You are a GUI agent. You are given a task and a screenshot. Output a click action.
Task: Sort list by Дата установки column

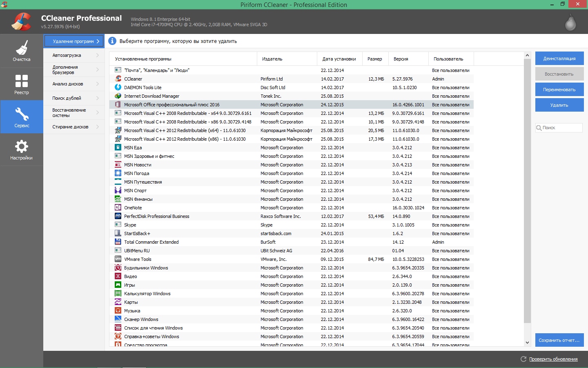pos(339,59)
